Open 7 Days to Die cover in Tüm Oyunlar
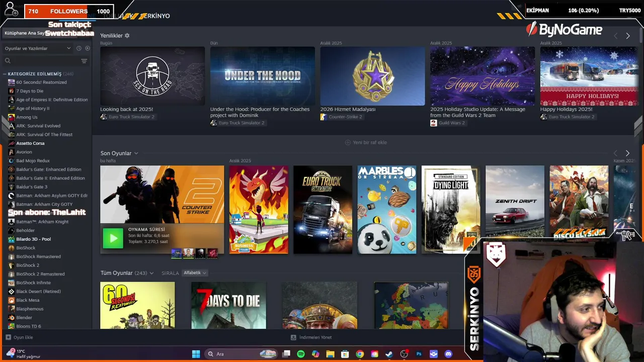Image resolution: width=644 pixels, height=362 pixels. coord(228,305)
